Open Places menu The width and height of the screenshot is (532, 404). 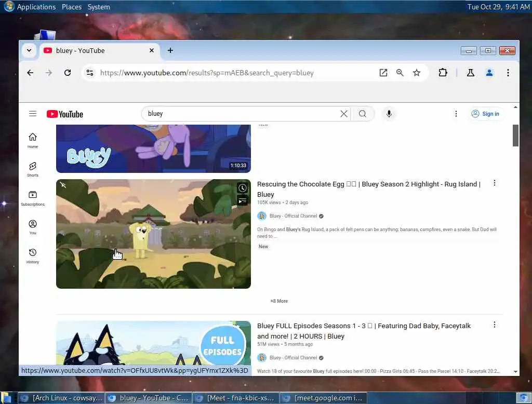pyautogui.click(x=72, y=7)
